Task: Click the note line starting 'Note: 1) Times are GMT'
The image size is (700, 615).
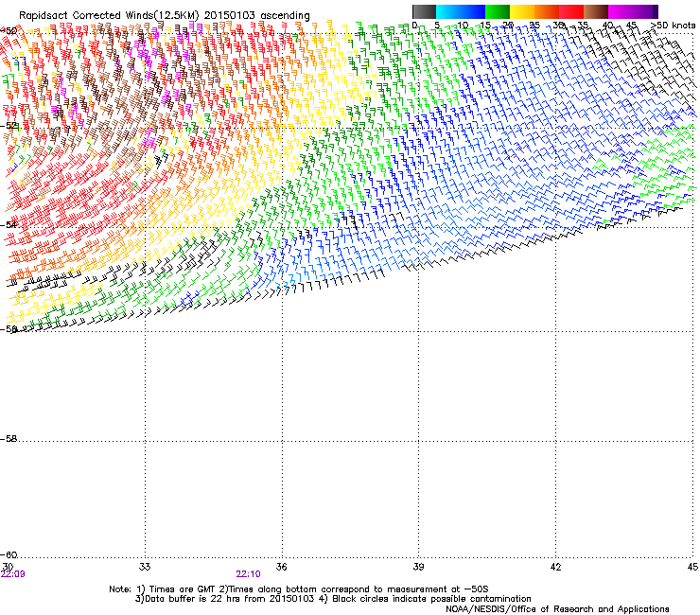Action: click(299, 589)
